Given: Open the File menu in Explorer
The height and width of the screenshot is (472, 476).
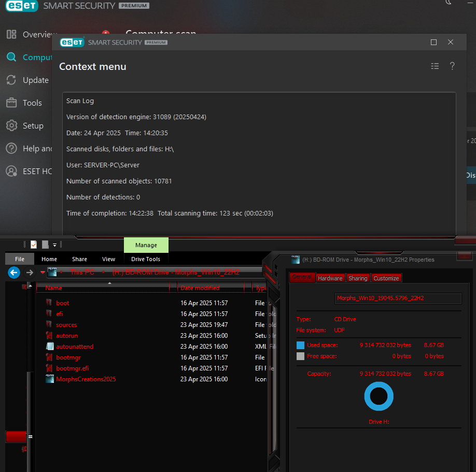Looking at the screenshot, I should (20, 259).
